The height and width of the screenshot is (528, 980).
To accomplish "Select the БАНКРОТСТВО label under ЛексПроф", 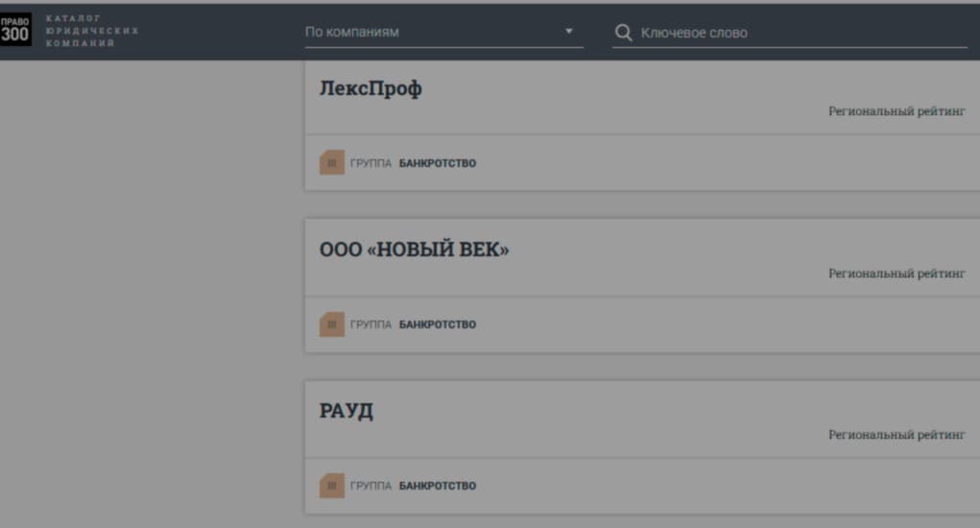I will point(438,163).
